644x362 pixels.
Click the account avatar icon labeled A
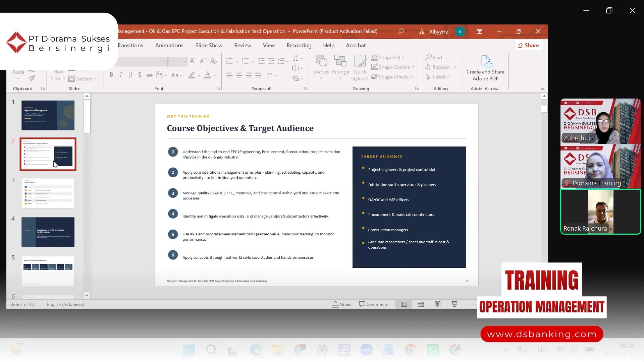click(460, 32)
